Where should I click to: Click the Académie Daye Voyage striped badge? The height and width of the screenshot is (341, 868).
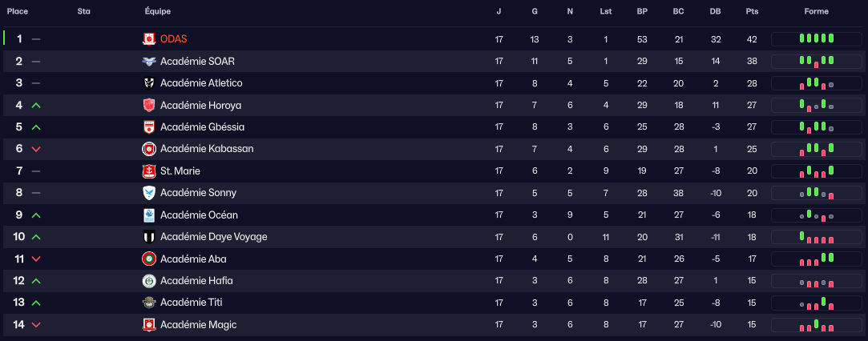(x=149, y=237)
